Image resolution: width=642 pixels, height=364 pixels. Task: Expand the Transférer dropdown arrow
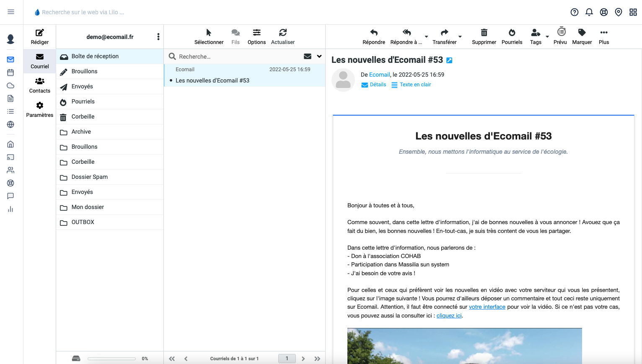click(460, 37)
